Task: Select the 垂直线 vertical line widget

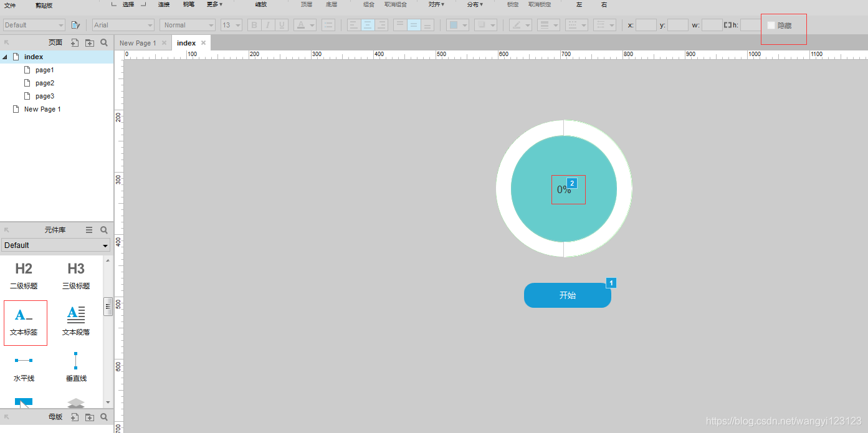Action: tap(76, 368)
